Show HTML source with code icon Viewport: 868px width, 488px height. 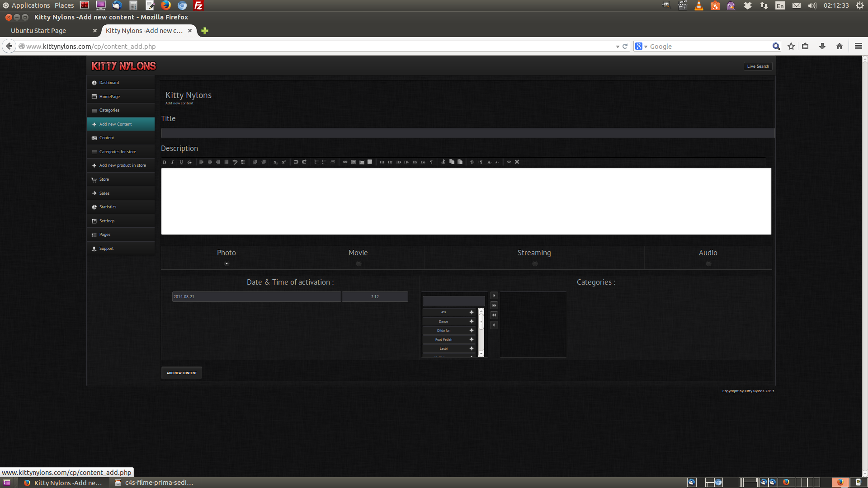click(x=509, y=162)
